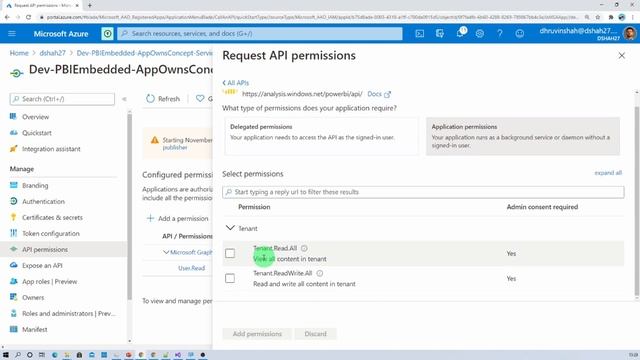Open Expose an API in the sidebar

(x=42, y=265)
